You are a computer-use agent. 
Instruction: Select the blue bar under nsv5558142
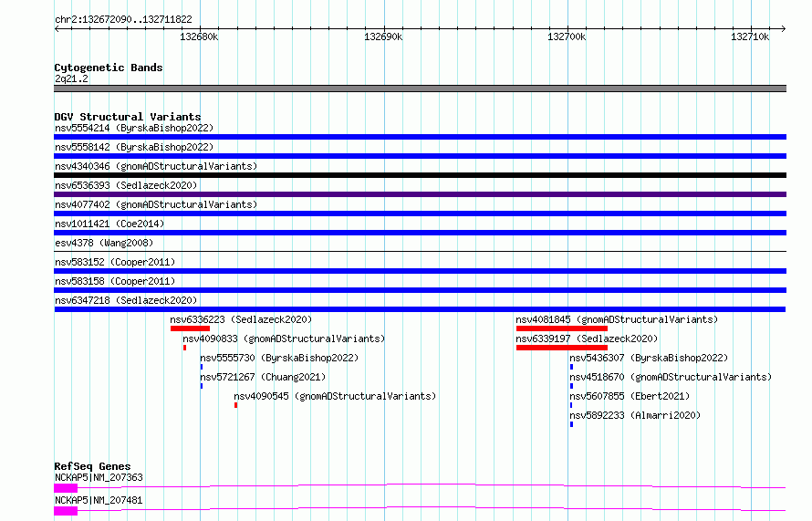tap(420, 156)
